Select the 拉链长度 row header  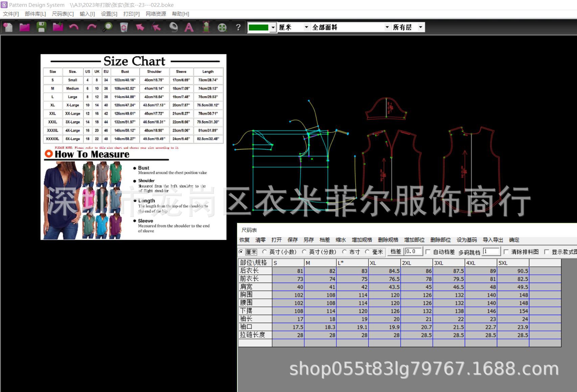click(x=255, y=335)
